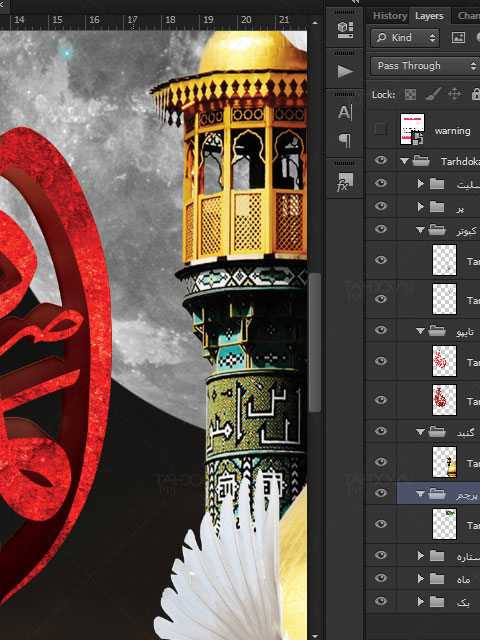Open the Paragraph panel pilcrow icon
The height and width of the screenshot is (640, 480).
point(345,140)
